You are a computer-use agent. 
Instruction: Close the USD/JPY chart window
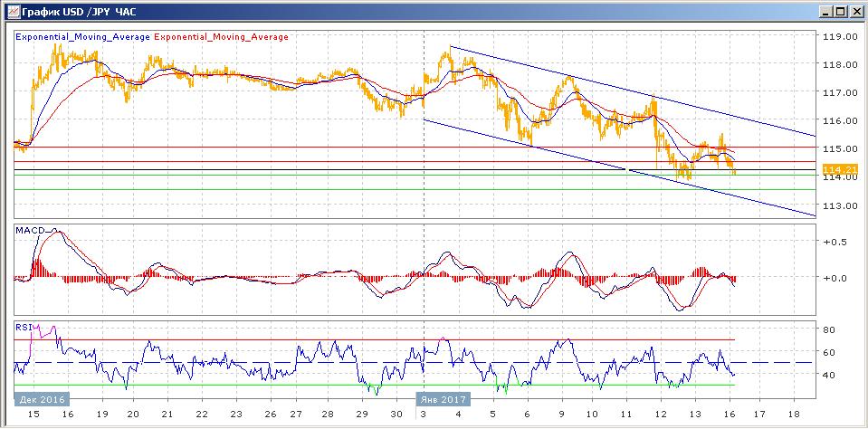point(856,11)
